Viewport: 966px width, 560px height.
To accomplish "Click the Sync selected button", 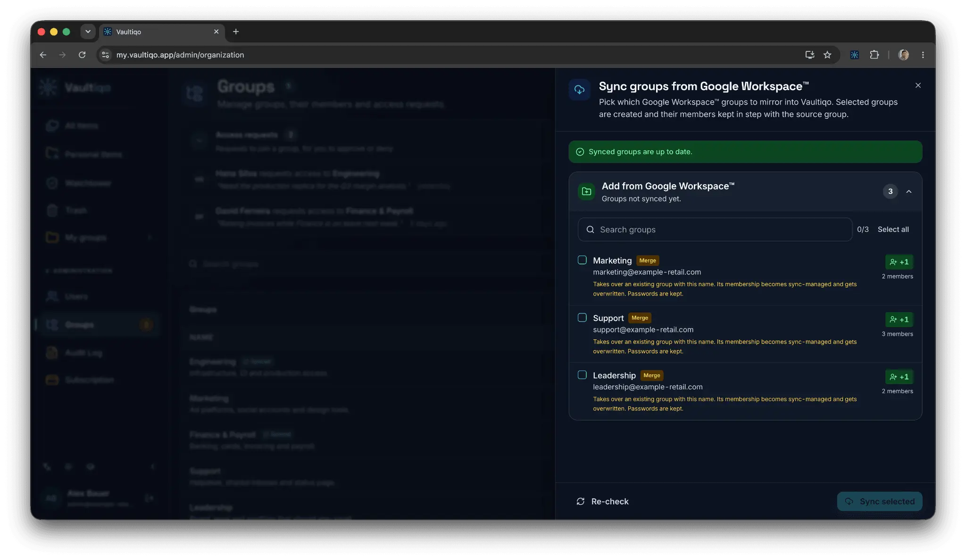I will click(x=880, y=502).
